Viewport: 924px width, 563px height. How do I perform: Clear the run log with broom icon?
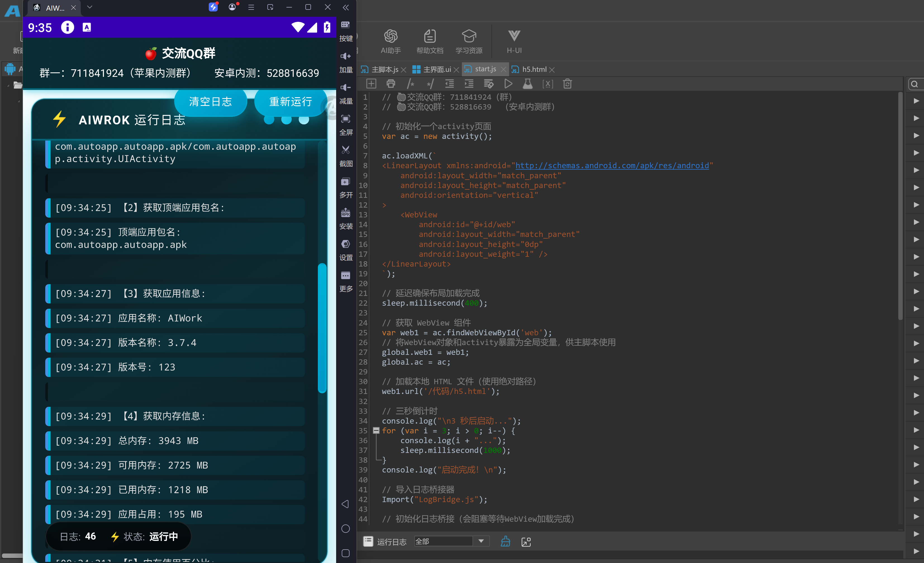point(505,541)
